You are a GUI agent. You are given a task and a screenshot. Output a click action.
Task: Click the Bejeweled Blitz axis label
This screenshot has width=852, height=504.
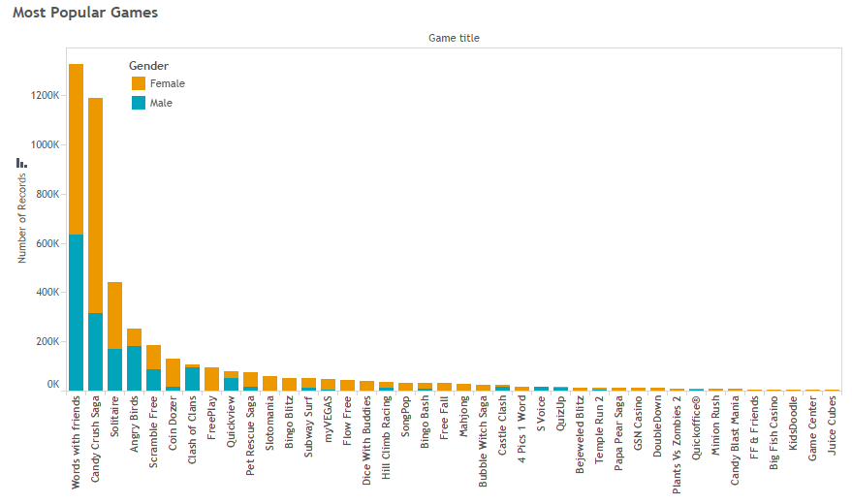580,434
